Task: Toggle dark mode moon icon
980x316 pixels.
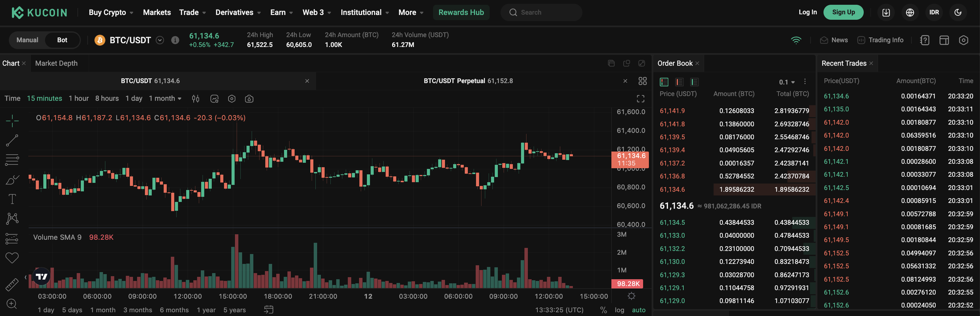Action: [958, 12]
